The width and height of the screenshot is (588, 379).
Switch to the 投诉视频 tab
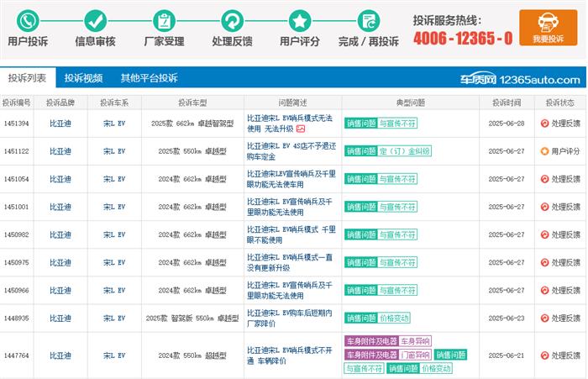click(83, 78)
